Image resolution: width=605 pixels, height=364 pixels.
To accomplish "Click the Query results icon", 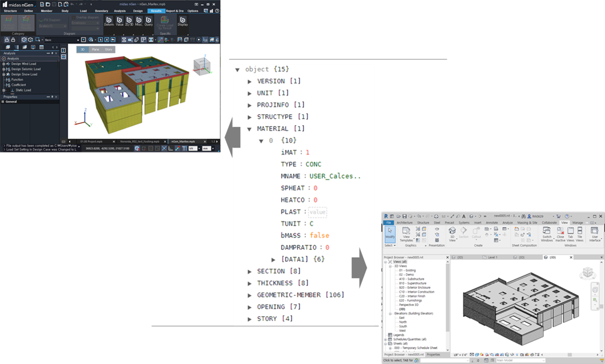I will [148, 20].
